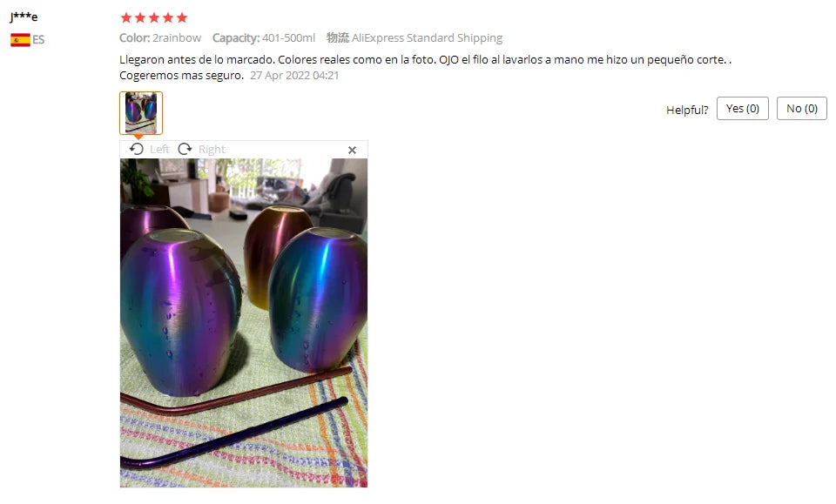Select the small review photo thumbnail

coord(141,113)
